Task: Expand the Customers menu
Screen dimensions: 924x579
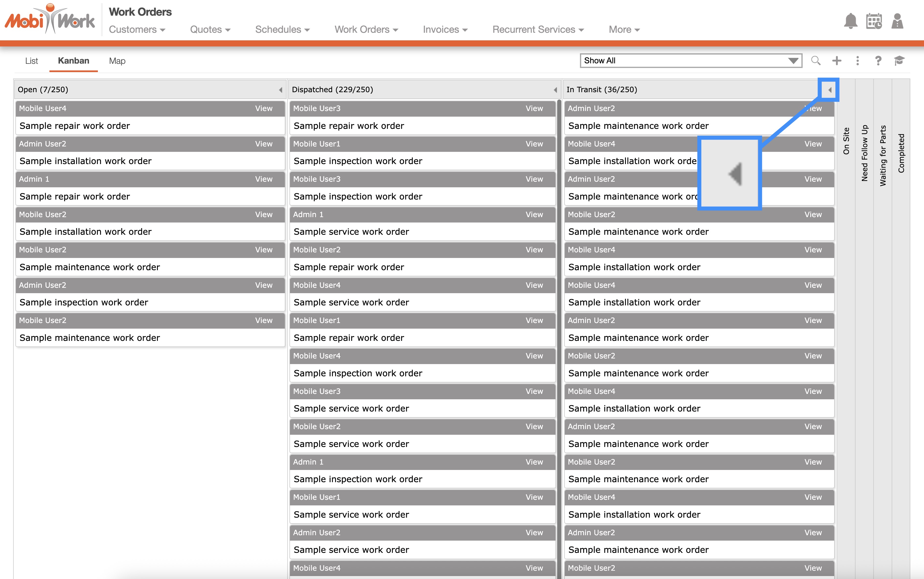Action: tap(137, 30)
